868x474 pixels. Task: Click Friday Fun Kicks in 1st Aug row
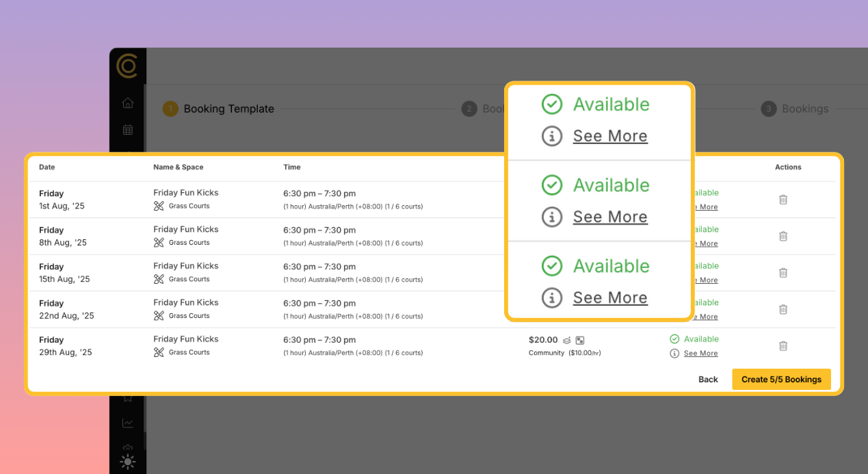click(x=186, y=193)
